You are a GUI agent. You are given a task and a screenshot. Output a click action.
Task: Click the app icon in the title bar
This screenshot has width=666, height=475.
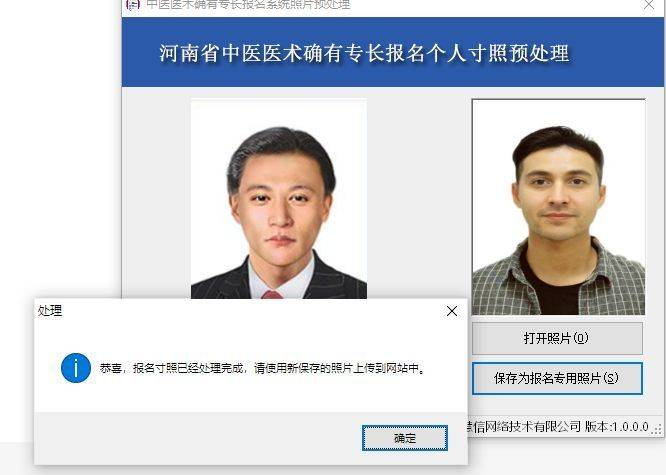coord(133,4)
